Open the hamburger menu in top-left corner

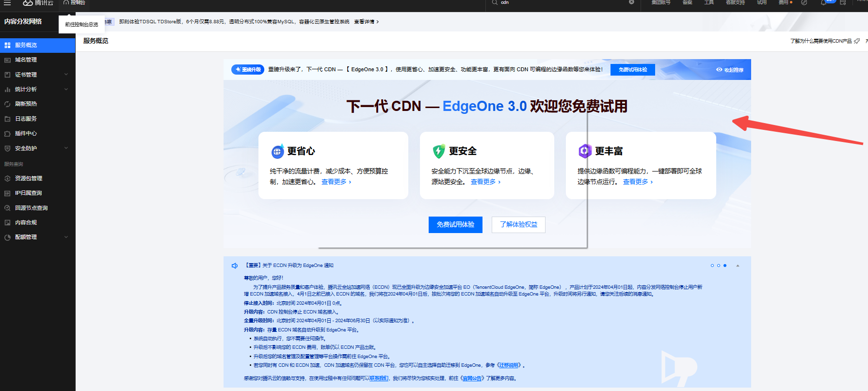coord(7,2)
